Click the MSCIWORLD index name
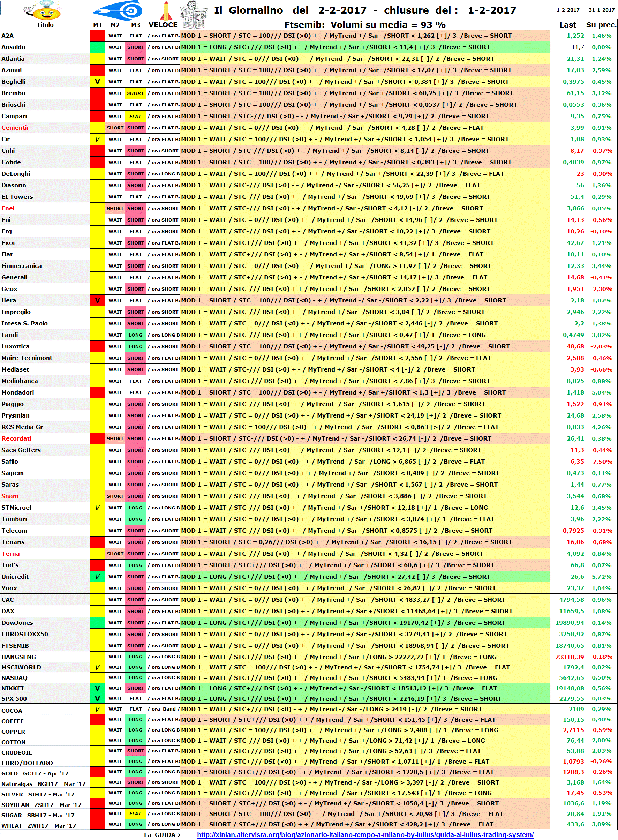The width and height of the screenshot is (618, 840). pyautogui.click(x=21, y=667)
